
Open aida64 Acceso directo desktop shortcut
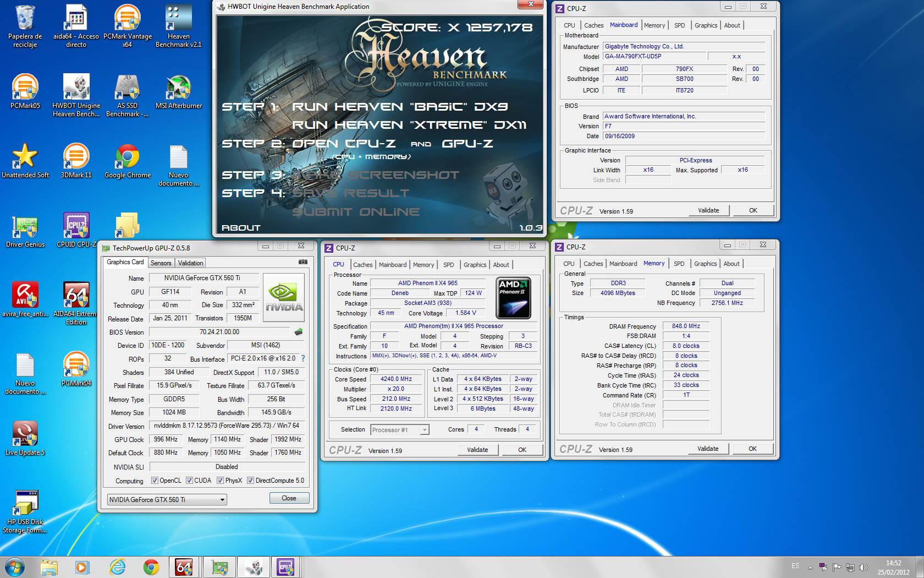tap(76, 26)
